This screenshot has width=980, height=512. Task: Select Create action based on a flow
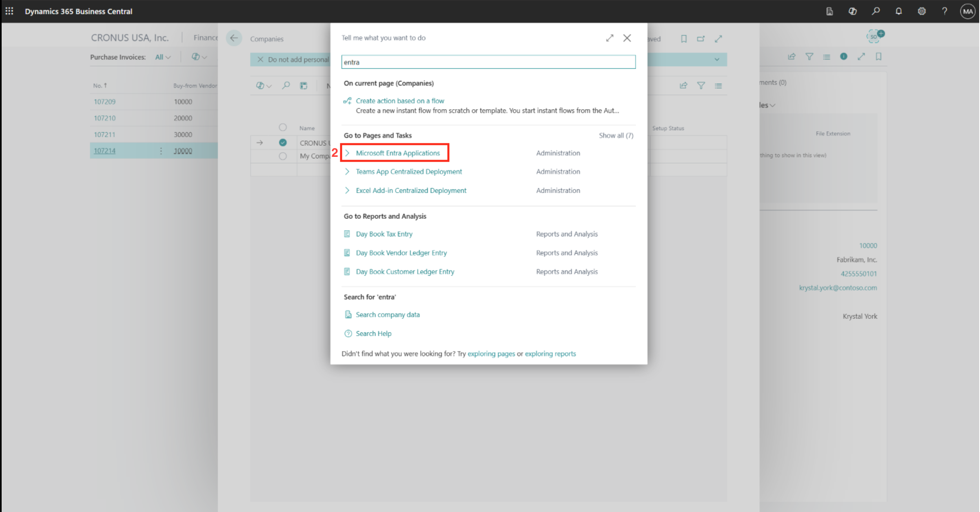tap(400, 101)
